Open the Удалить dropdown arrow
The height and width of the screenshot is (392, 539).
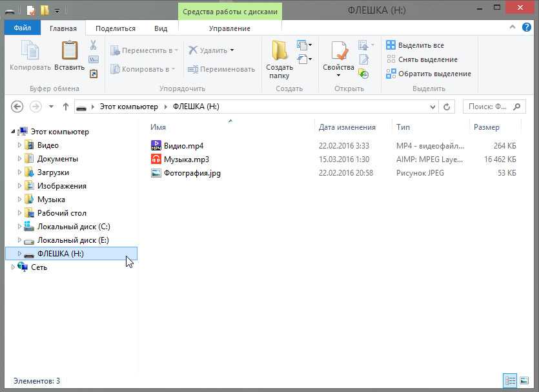[x=232, y=50]
